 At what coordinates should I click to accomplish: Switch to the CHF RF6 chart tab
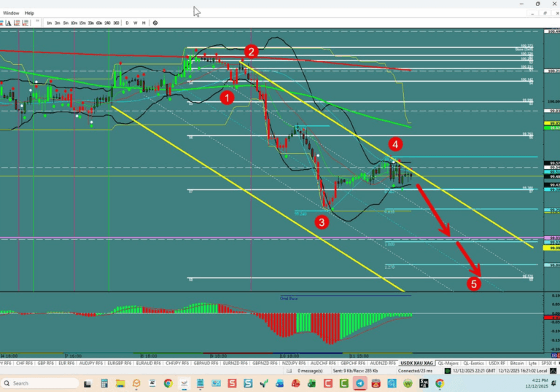(24, 363)
